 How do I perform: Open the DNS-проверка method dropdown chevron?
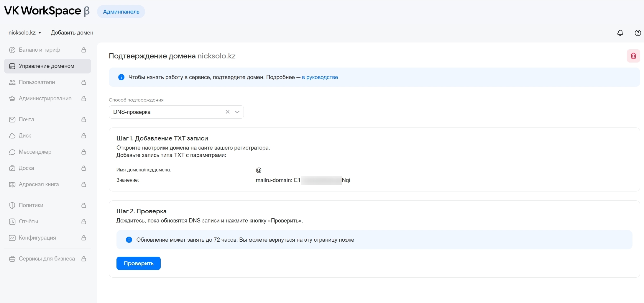coord(237,112)
